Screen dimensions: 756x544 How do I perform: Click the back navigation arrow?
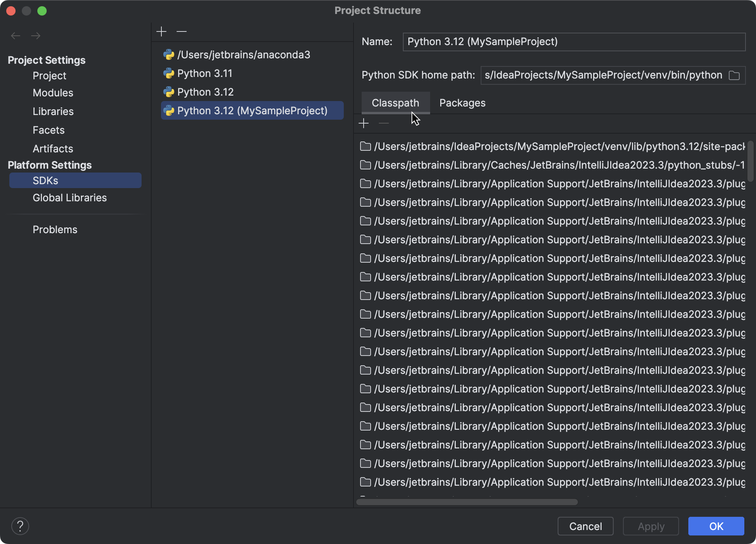(16, 36)
